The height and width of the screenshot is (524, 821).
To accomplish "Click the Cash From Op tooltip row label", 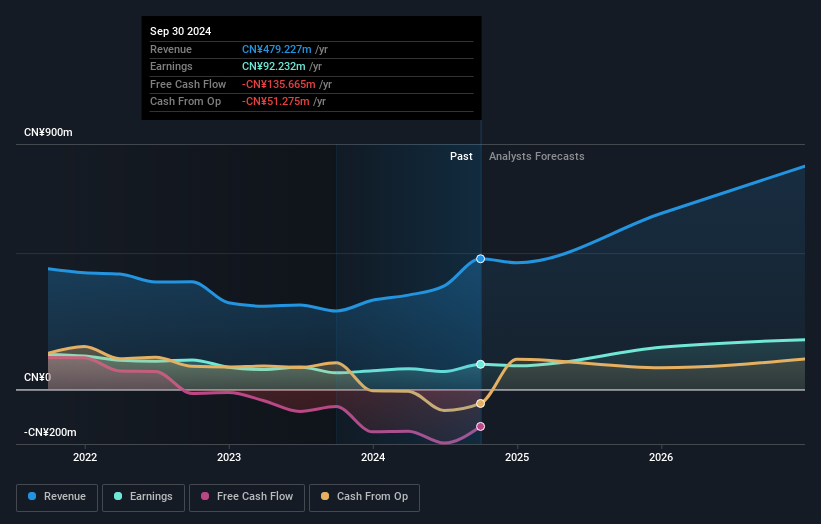I will click(185, 102).
